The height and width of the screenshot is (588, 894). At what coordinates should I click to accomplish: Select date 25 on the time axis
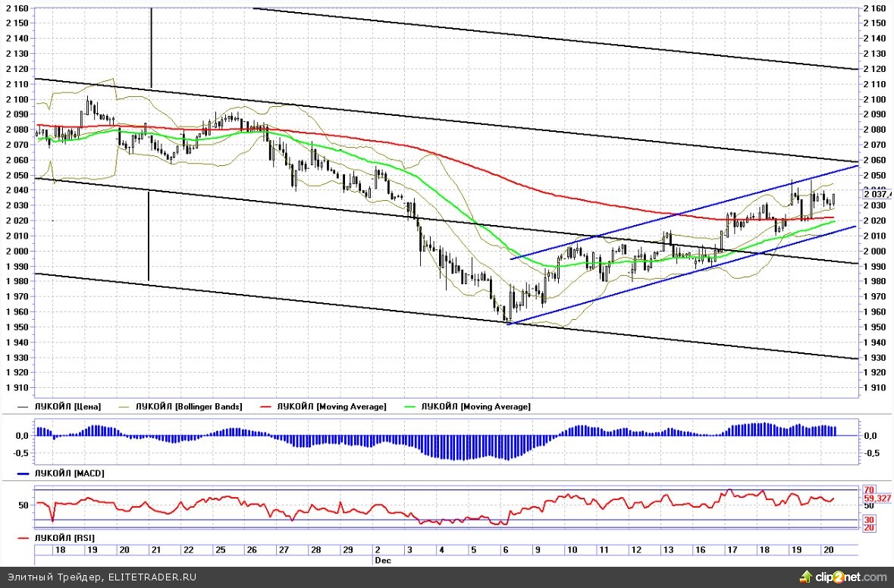tap(219, 549)
